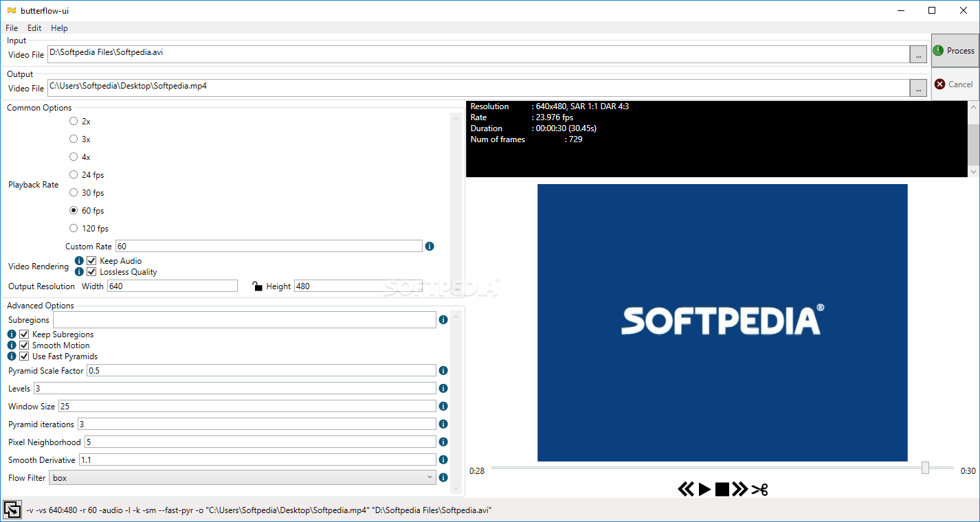Click the info icon beside Use Fast Pyramids

coord(12,356)
